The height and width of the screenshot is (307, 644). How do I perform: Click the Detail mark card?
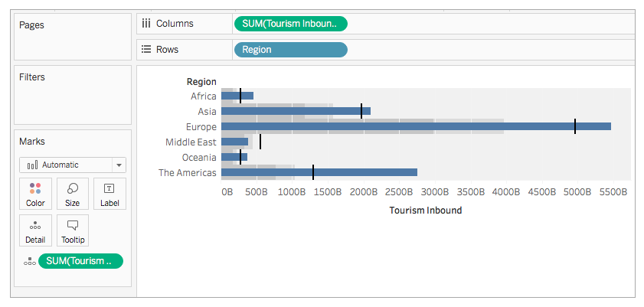coord(35,230)
